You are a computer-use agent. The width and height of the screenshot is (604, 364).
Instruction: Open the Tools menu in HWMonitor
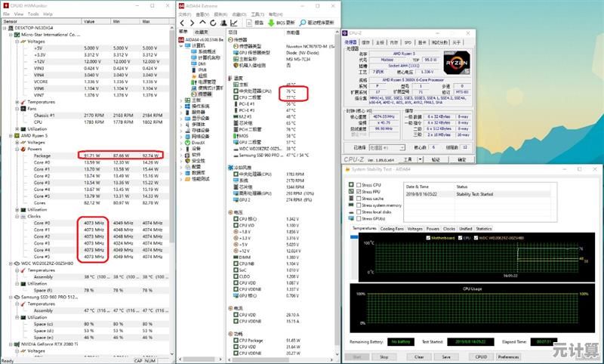coord(35,14)
